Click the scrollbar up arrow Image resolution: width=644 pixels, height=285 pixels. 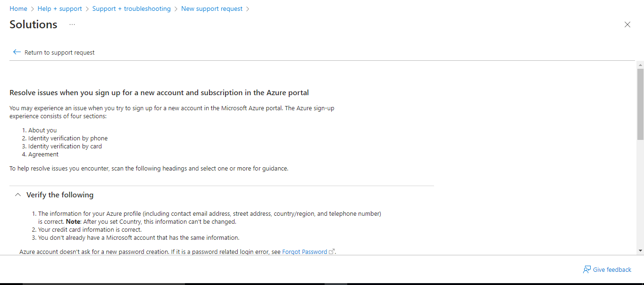[640, 65]
